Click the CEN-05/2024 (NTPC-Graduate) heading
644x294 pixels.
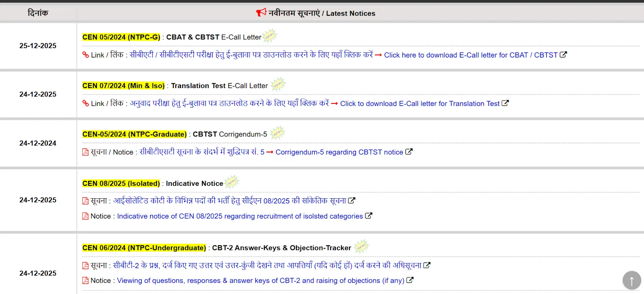pos(134,134)
